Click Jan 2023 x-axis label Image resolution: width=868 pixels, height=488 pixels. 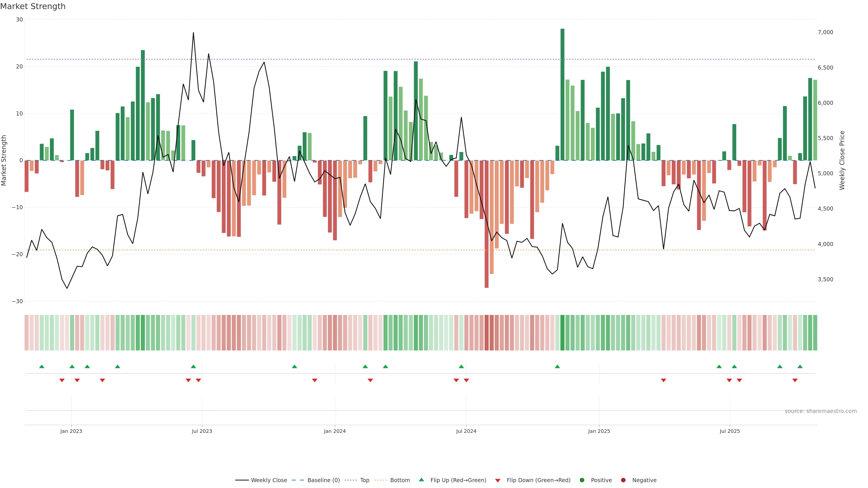pyautogui.click(x=71, y=431)
